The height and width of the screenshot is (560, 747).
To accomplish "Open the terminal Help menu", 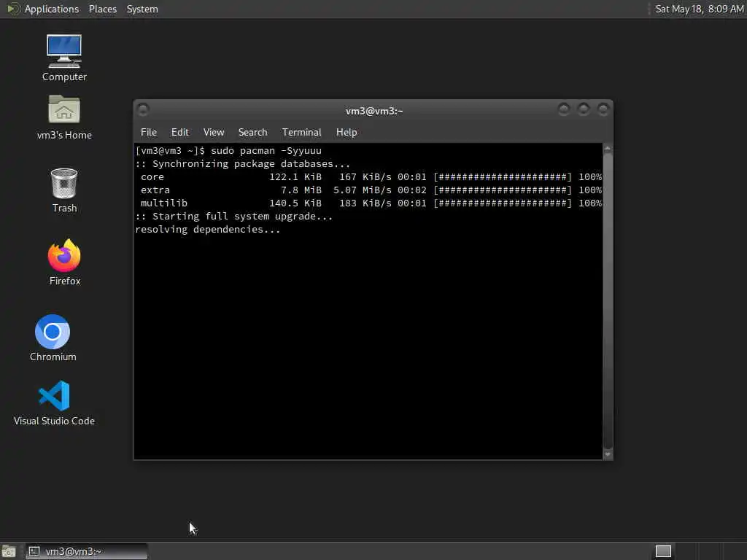I will coord(347,133).
